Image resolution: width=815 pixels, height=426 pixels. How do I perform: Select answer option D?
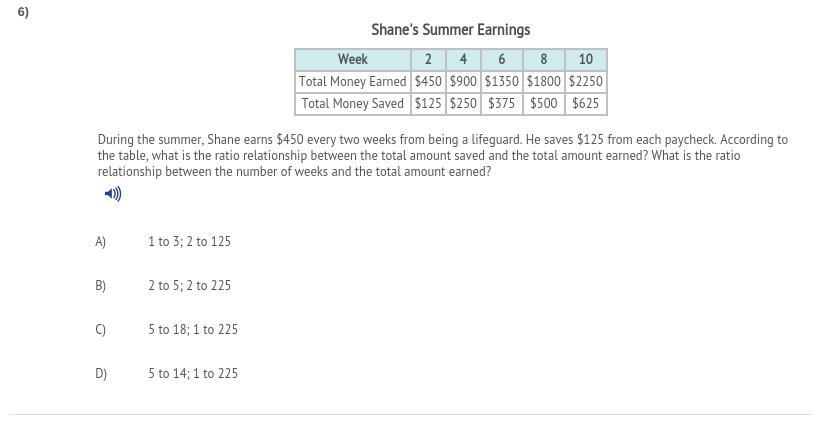tap(101, 374)
